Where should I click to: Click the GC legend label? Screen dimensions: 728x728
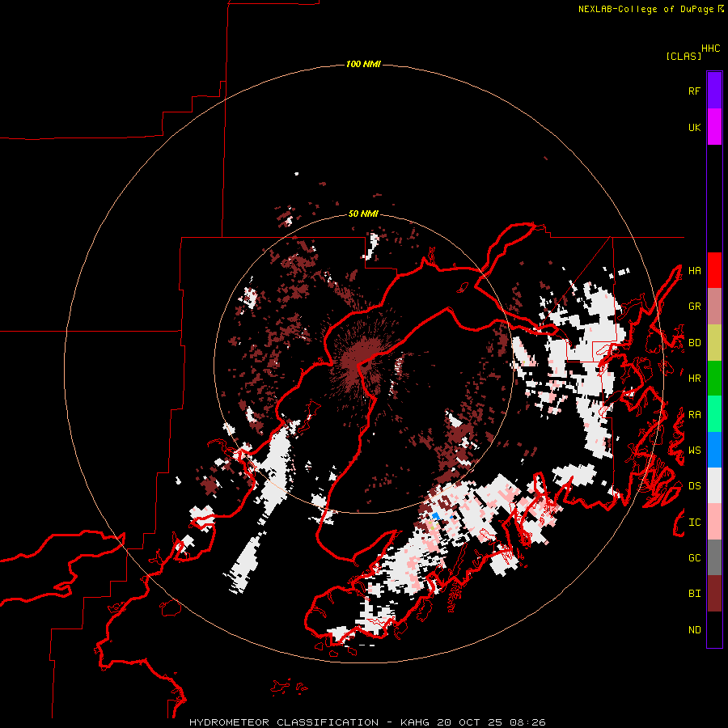click(x=694, y=557)
